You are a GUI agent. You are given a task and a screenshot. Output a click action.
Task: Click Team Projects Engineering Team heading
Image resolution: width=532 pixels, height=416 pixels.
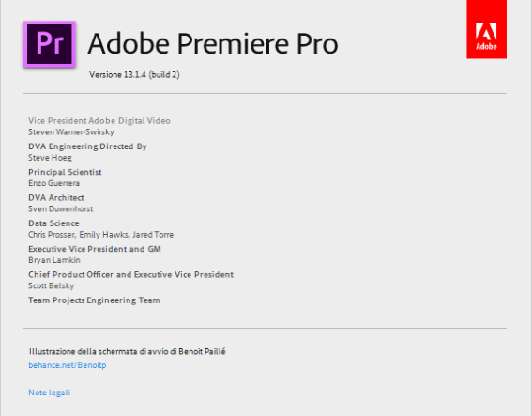94,300
